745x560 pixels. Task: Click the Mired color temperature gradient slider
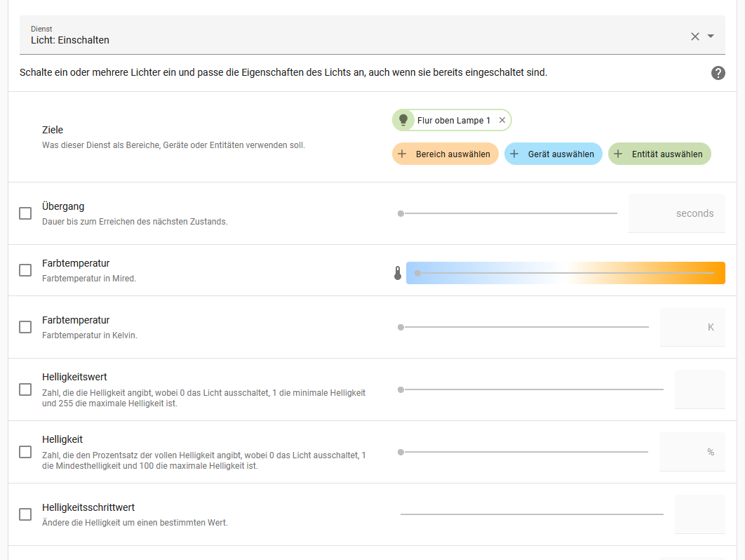[565, 273]
